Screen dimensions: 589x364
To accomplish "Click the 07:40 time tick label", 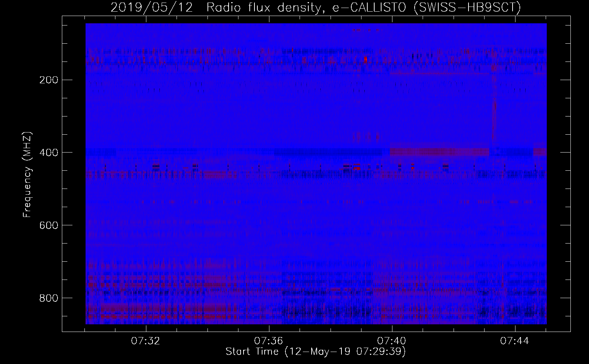I will coord(392,341).
